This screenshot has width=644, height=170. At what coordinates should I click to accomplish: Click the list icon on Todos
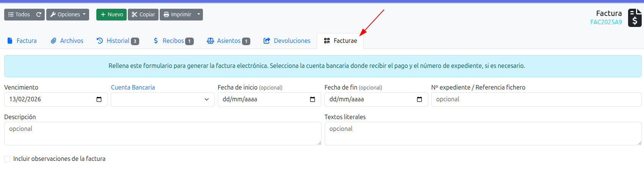11,14
